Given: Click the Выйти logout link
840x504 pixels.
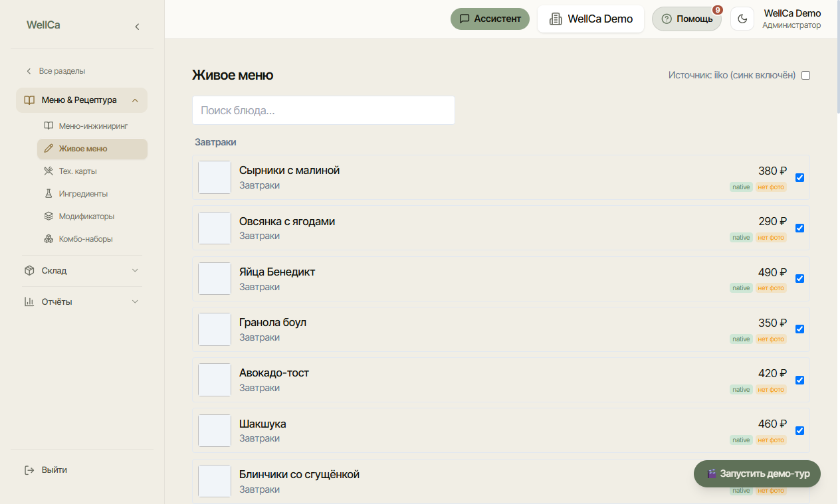Looking at the screenshot, I should [54, 470].
